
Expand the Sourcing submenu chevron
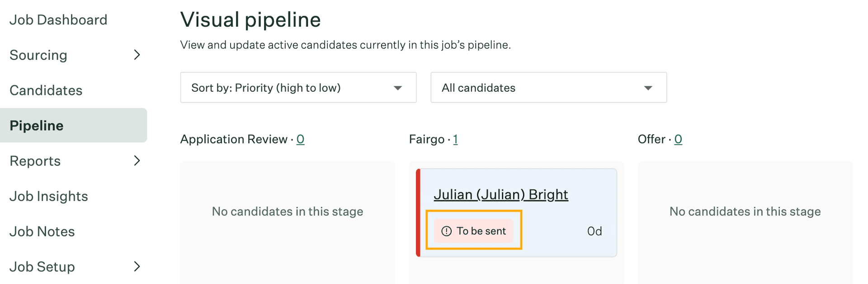pos(137,55)
